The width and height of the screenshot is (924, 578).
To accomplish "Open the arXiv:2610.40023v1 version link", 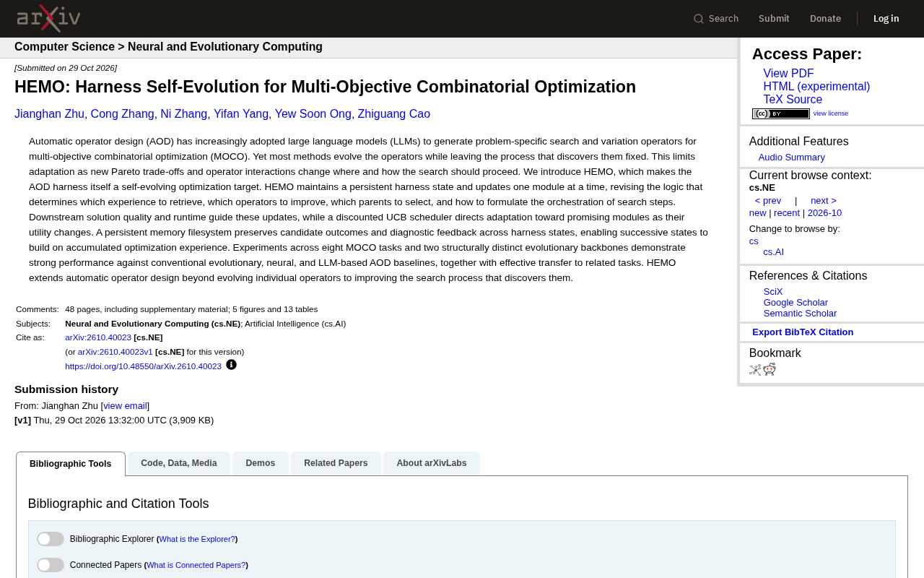I will 115,352.
